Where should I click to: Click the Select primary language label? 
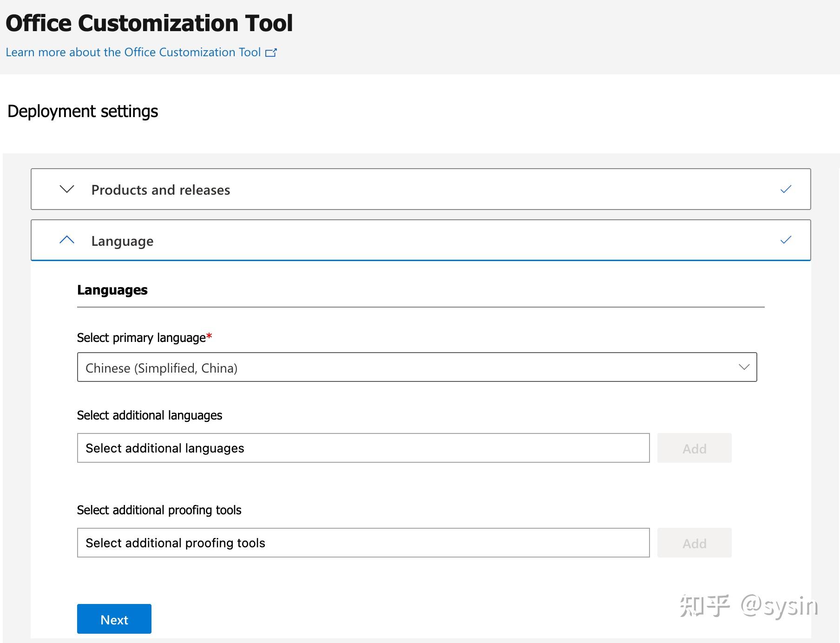144,338
